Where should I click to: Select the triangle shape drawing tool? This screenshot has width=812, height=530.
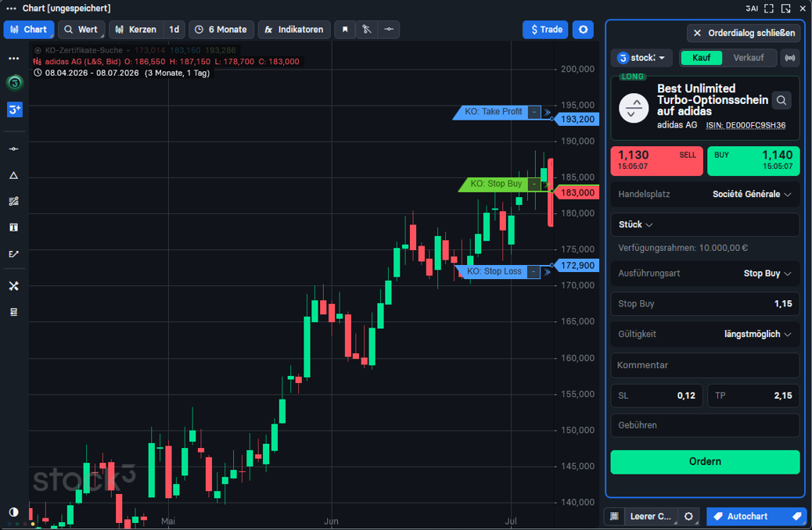click(14, 175)
